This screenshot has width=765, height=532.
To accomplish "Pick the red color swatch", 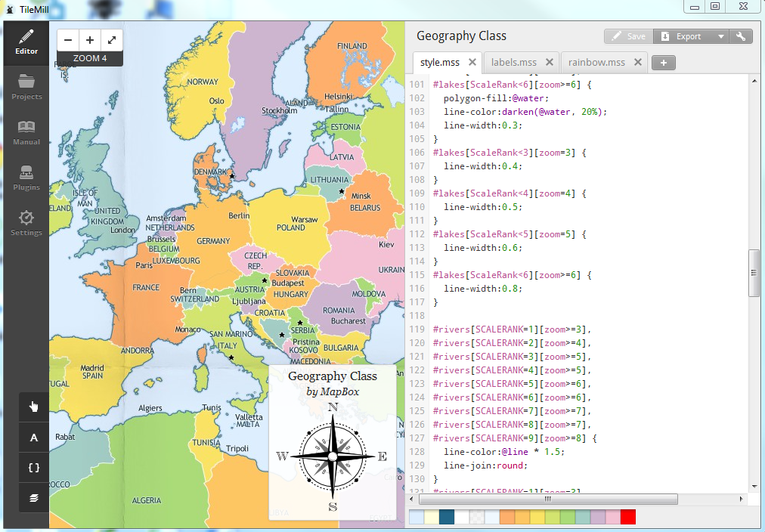I will click(628, 517).
